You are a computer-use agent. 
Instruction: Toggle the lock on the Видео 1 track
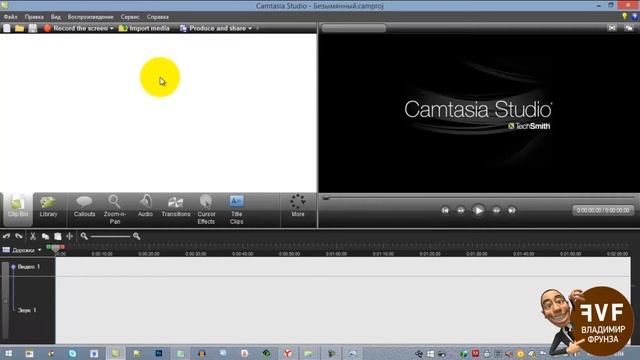pos(13,267)
